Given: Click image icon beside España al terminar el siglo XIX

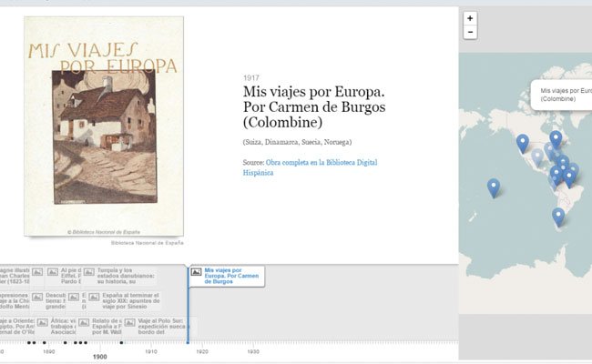Looking at the screenshot, I should point(94,297).
